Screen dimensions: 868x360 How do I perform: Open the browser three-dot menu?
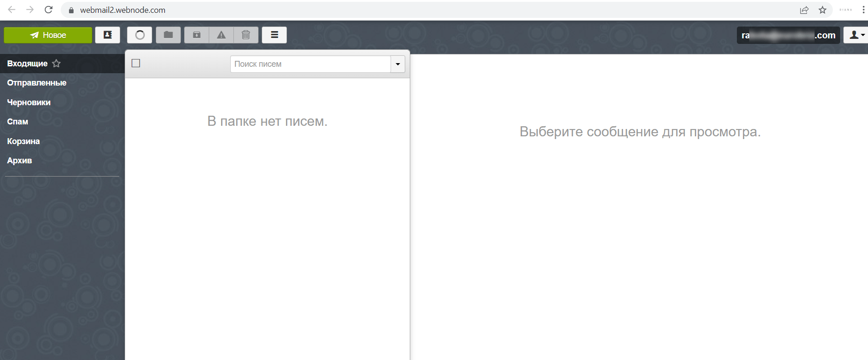click(x=863, y=10)
